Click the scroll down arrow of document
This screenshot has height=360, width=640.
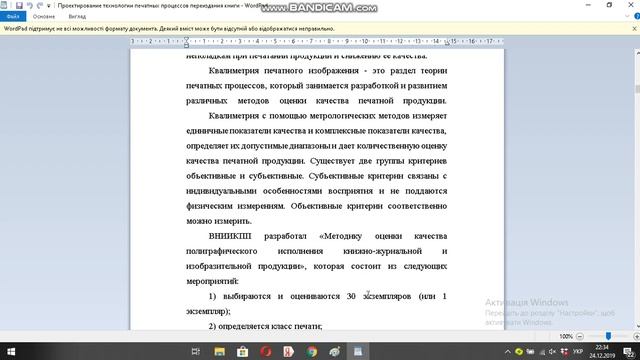pyautogui.click(x=637, y=327)
